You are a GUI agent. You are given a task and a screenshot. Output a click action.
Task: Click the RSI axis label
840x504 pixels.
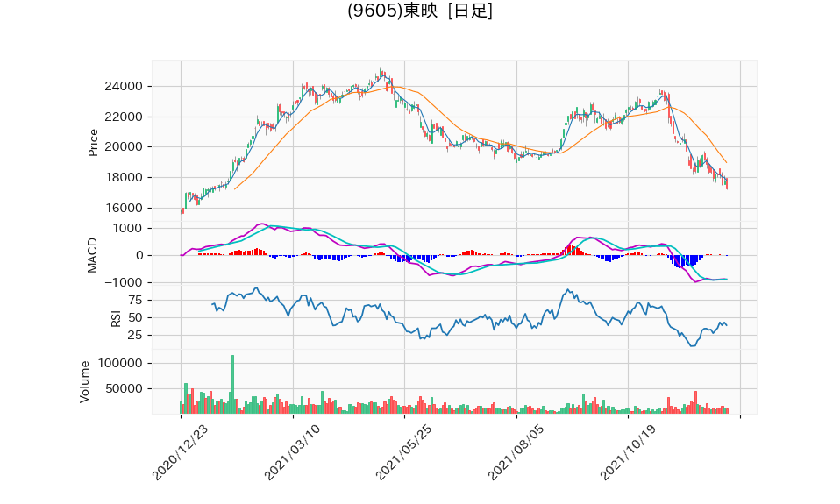[x=116, y=319]
